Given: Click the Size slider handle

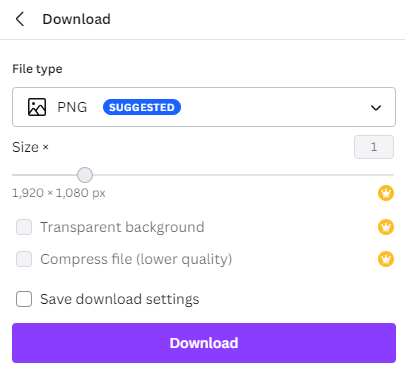Looking at the screenshot, I should click(85, 175).
